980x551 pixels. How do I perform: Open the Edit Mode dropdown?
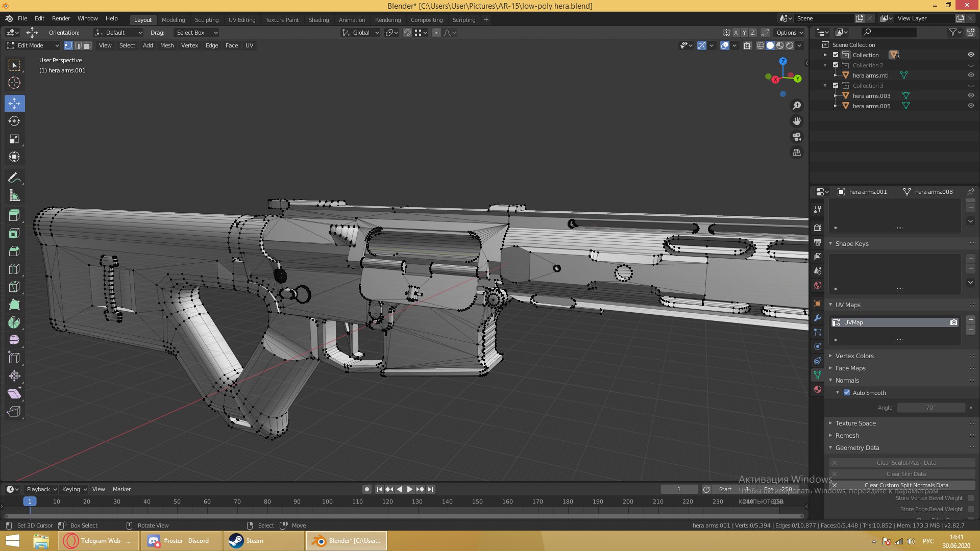point(33,45)
